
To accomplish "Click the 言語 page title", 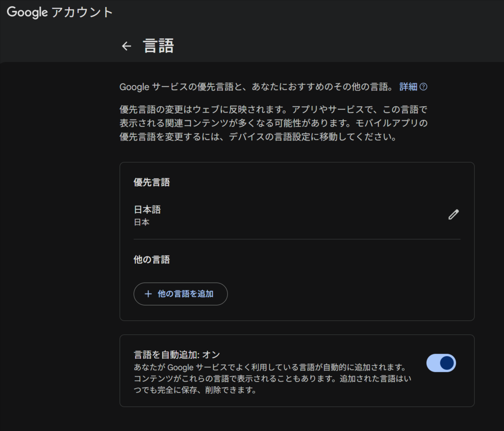I will tap(159, 46).
